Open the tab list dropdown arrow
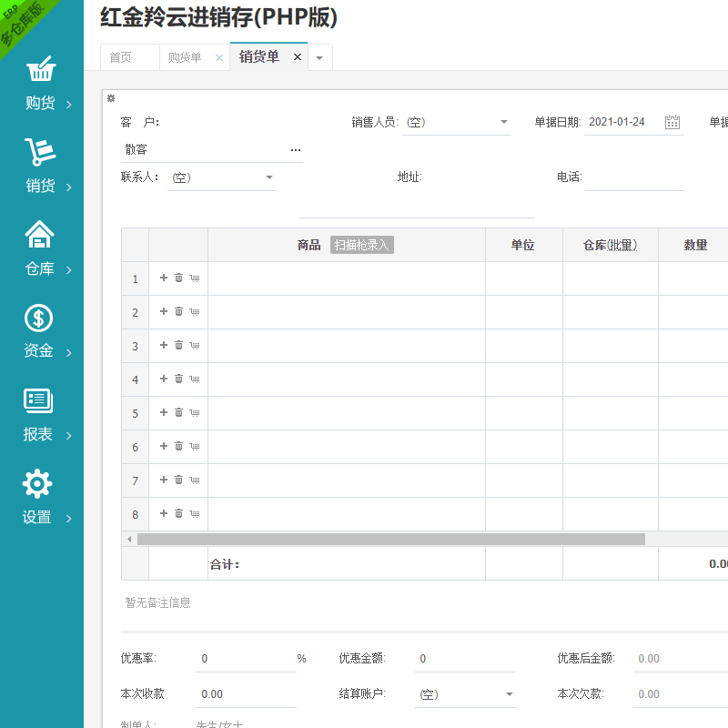The height and width of the screenshot is (728, 728). 319,57
